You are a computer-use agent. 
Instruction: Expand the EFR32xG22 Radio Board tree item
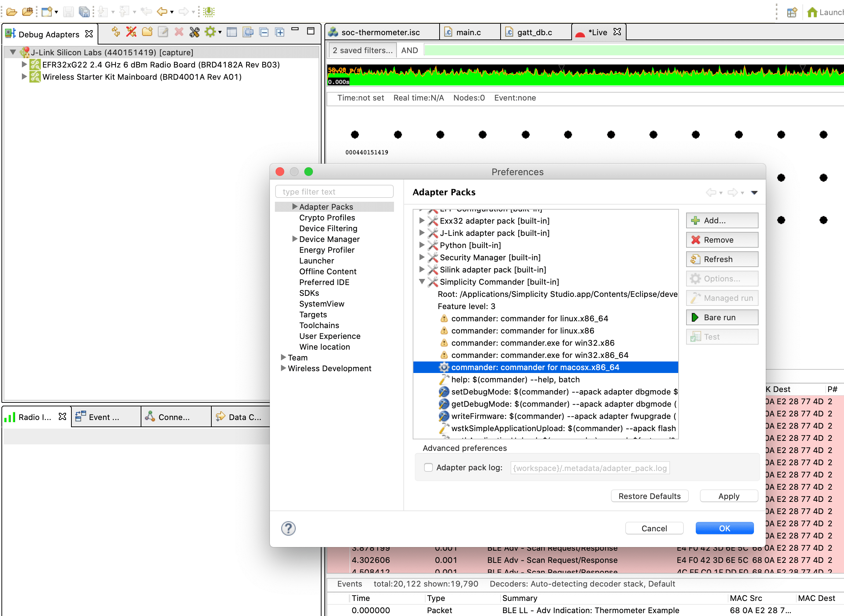(x=24, y=64)
